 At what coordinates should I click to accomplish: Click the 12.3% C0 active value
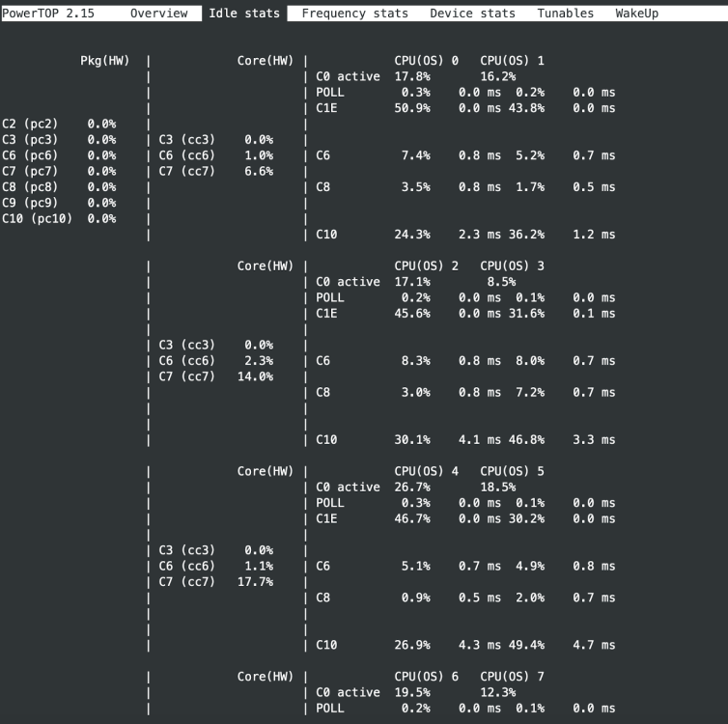tap(497, 692)
